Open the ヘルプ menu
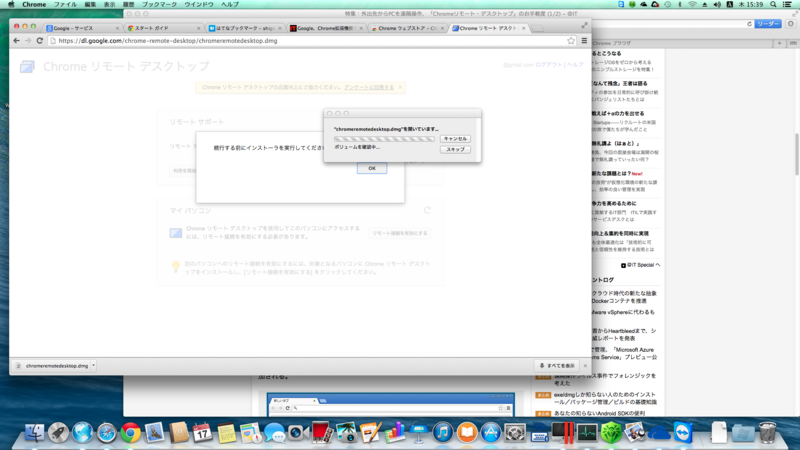 [230, 4]
